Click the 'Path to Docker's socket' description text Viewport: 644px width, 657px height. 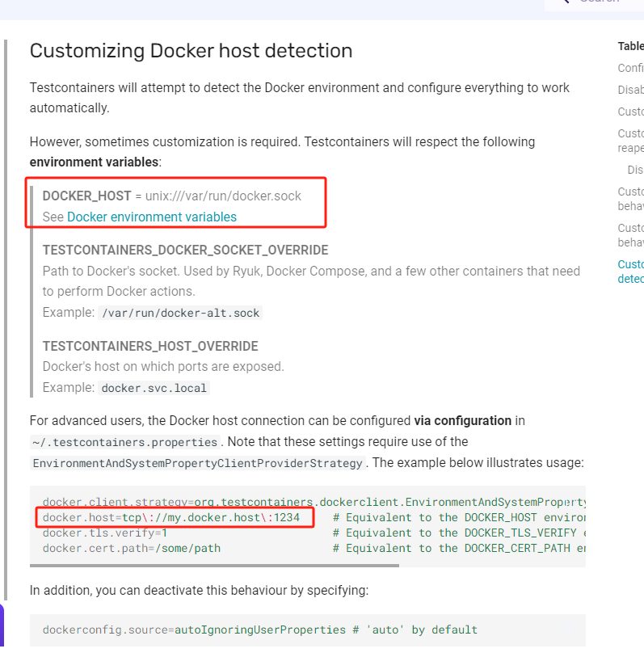click(311, 281)
